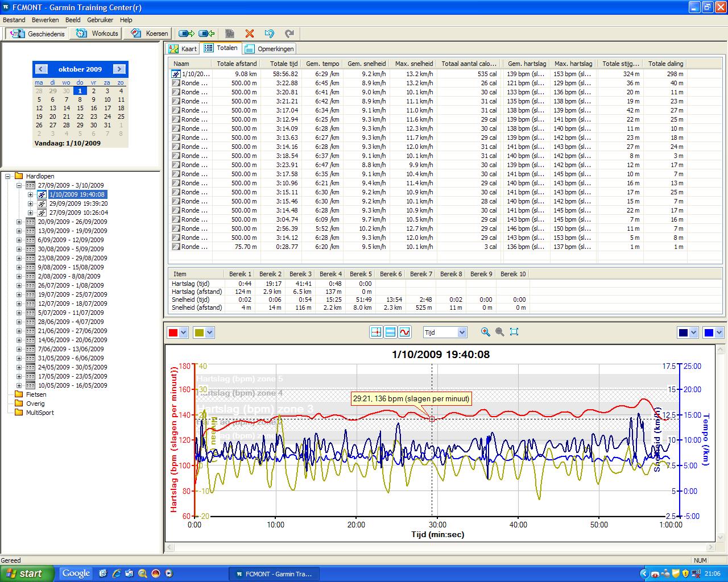Open the MultiSport folder
Screen dimensions: 728x582
pyautogui.click(x=40, y=413)
